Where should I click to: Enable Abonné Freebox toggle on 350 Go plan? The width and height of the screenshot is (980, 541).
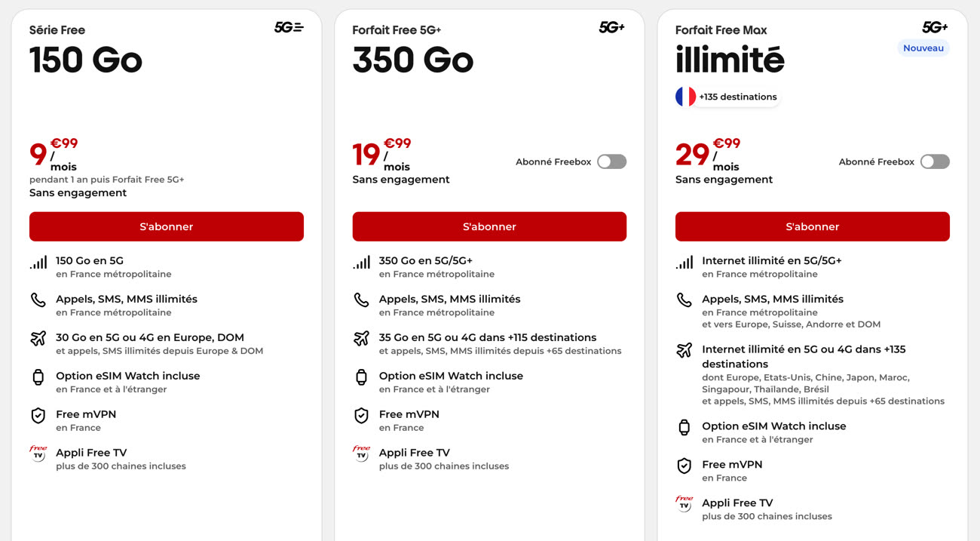(x=611, y=161)
